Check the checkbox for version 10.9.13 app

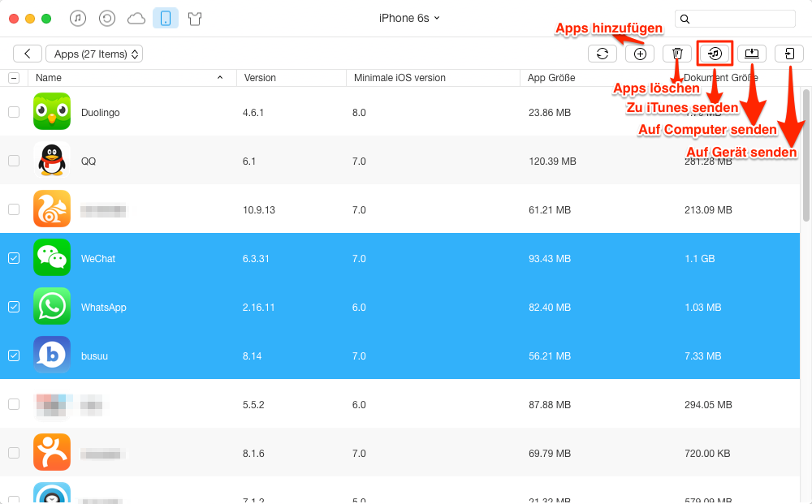point(14,209)
